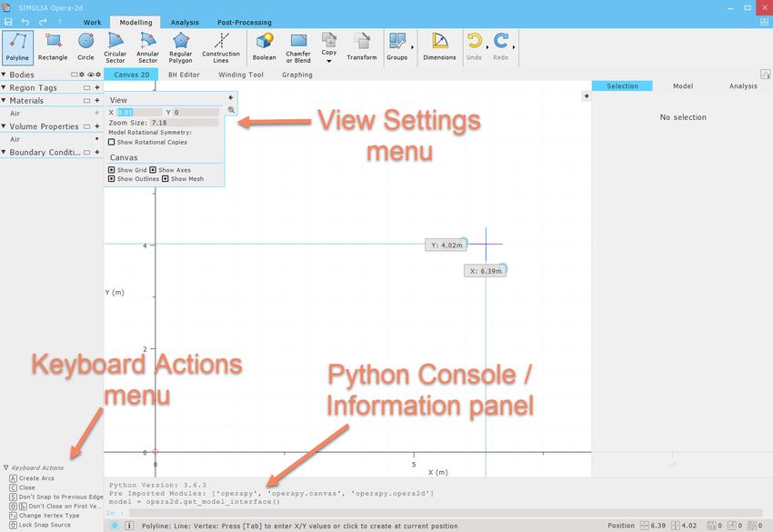Collapse the Region Tags section
The image size is (773, 532).
point(4,86)
